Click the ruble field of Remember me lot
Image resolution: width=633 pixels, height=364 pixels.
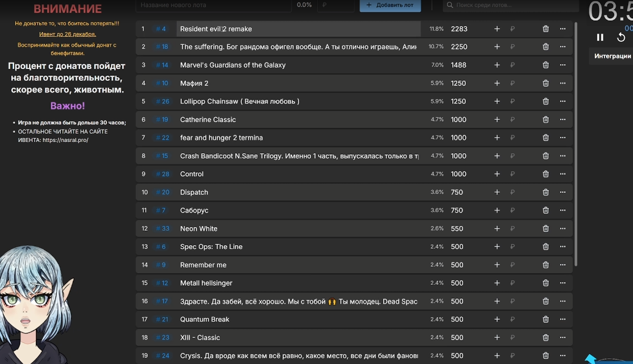pos(512,265)
